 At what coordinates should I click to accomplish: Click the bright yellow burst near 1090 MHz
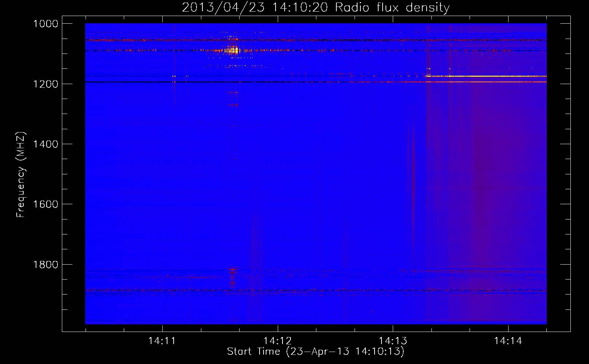tap(232, 50)
